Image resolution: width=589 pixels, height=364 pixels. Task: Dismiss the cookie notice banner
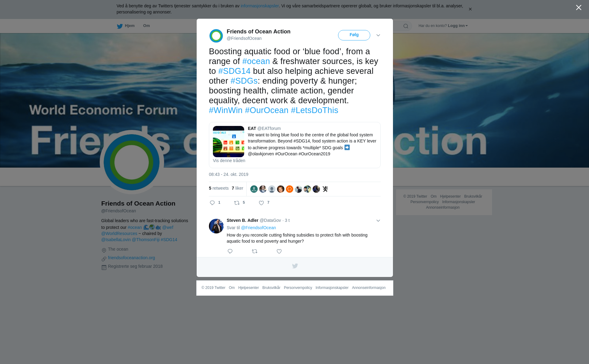(470, 9)
